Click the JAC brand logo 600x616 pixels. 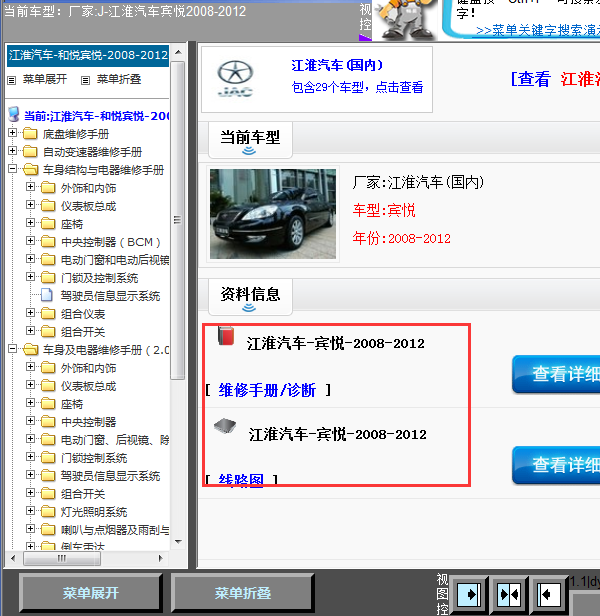point(235,79)
